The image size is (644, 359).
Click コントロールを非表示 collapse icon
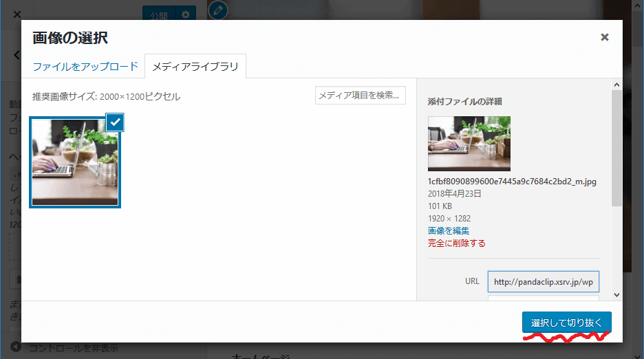pyautogui.click(x=16, y=347)
